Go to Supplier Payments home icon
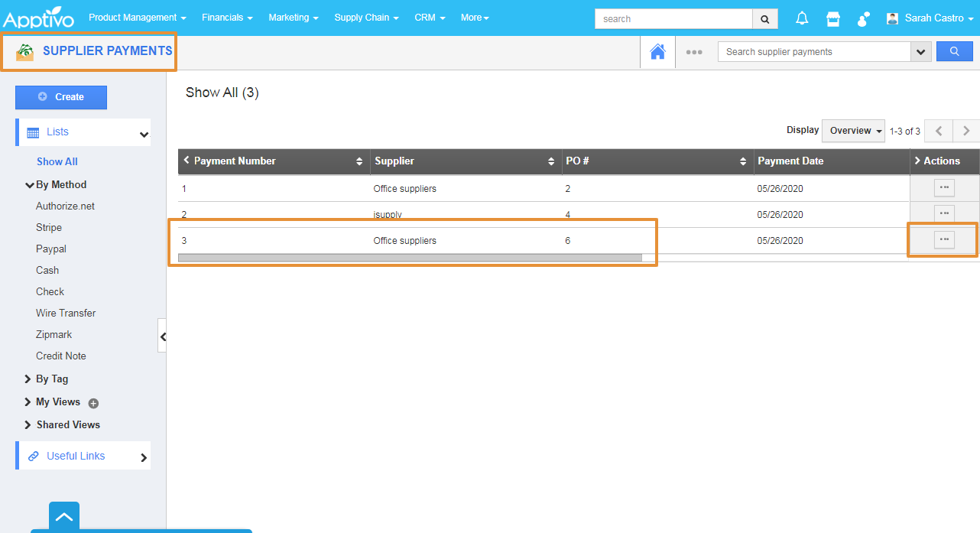 657,52
